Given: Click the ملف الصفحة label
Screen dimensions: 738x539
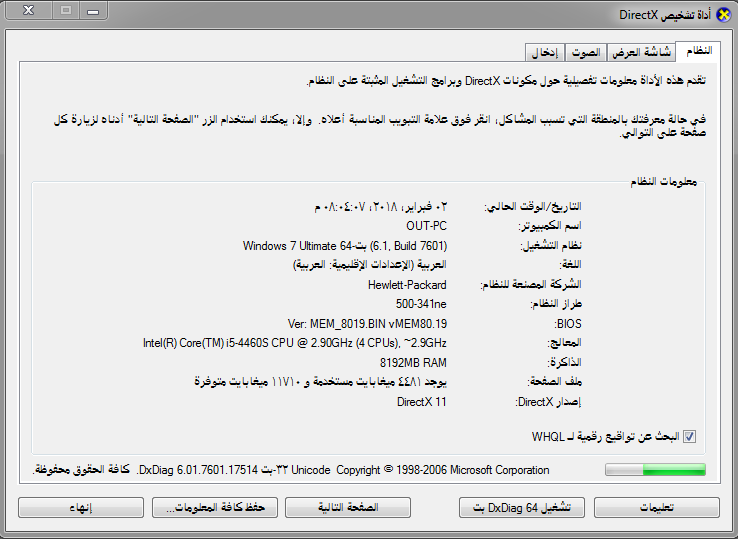Looking at the screenshot, I should (x=554, y=382).
